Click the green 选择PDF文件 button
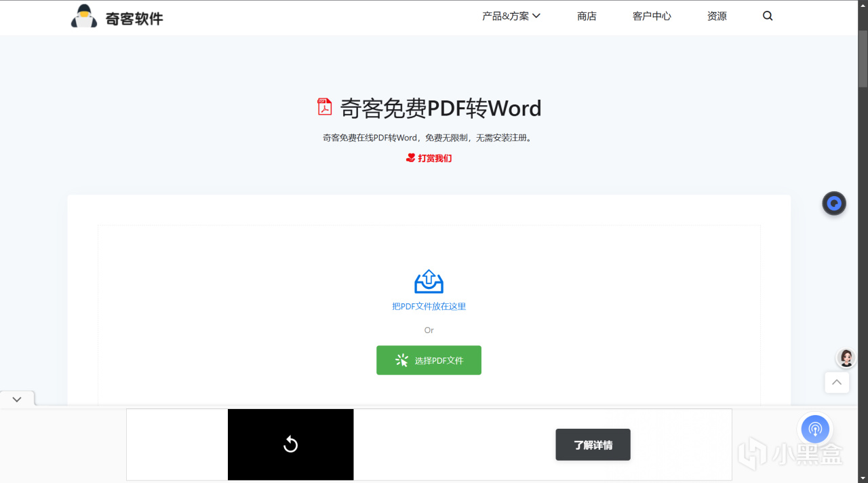 click(x=429, y=360)
